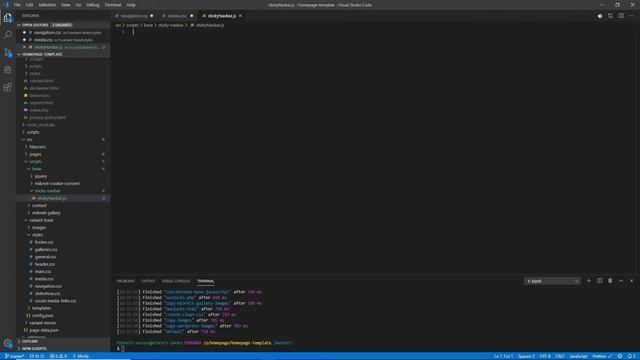Open the notifications bell in status bar

tap(631, 356)
